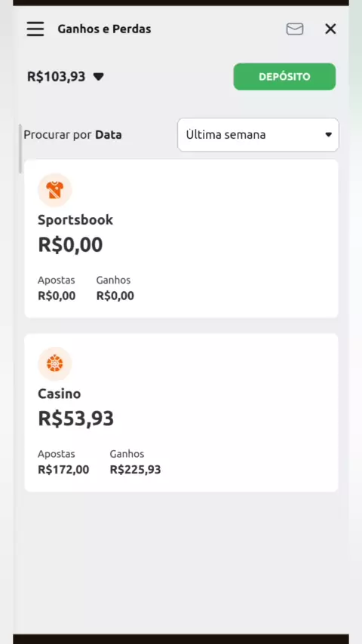Click the Casino roulette icon
Viewport: 362px width, 644px height.
click(x=54, y=364)
